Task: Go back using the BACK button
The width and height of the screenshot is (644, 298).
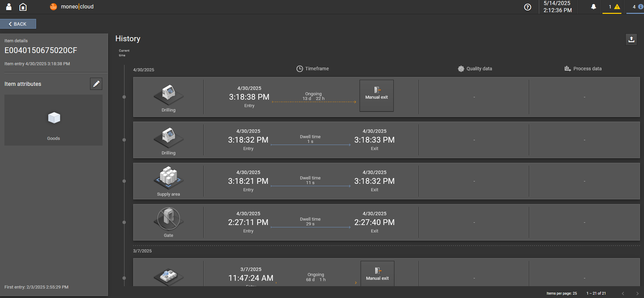Action: 18,24
